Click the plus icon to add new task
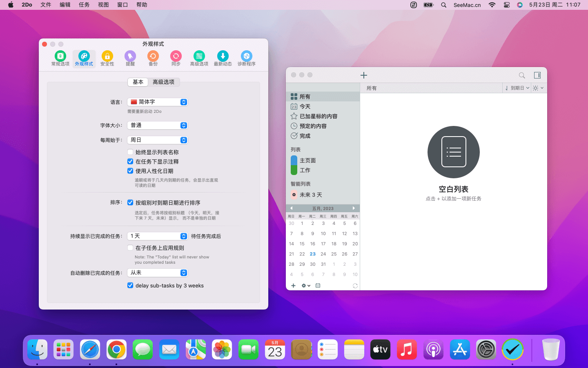Image resolution: width=588 pixels, height=368 pixels. (364, 75)
